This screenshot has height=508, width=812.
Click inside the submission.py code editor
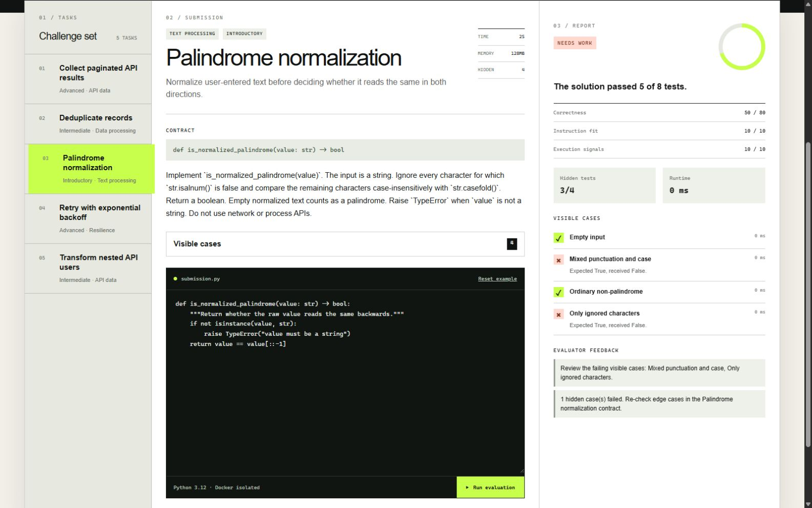click(345, 383)
